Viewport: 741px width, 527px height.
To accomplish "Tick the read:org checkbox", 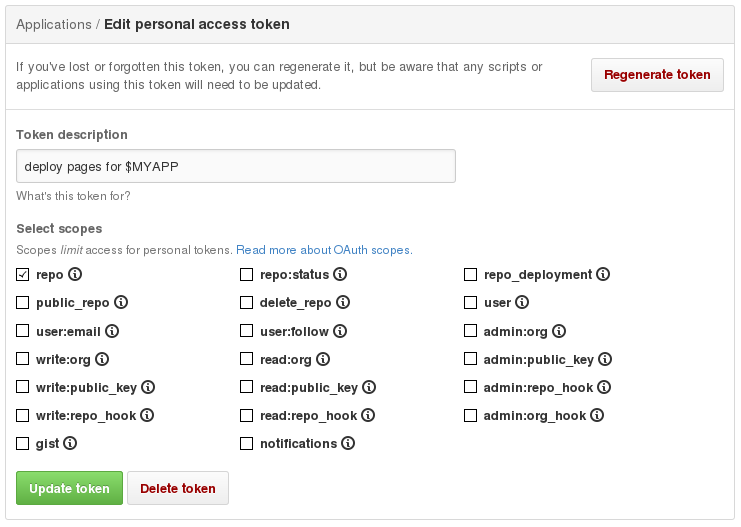I will (x=247, y=359).
